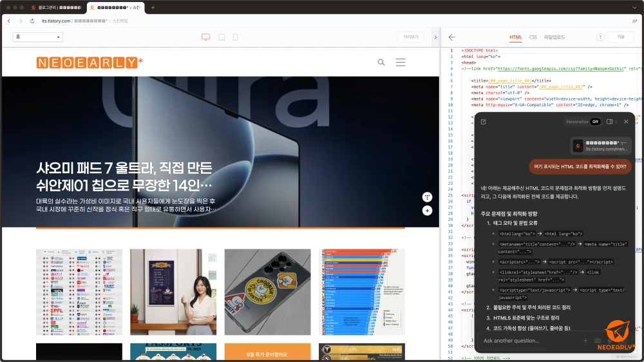Go back in browser history
The width and height of the screenshot is (644, 362).
click(x=9, y=21)
